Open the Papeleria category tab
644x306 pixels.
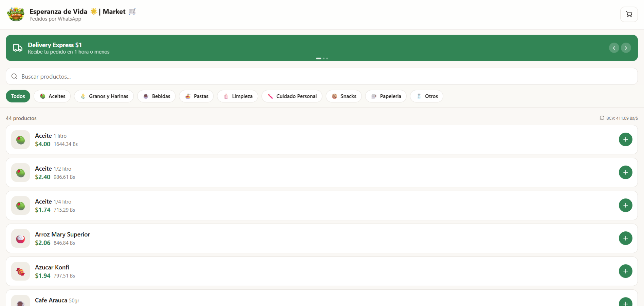coord(386,96)
